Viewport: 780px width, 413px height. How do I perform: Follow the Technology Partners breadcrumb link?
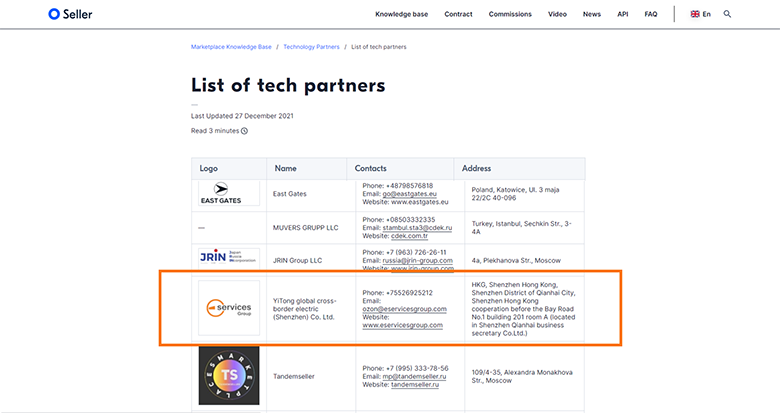coord(311,47)
